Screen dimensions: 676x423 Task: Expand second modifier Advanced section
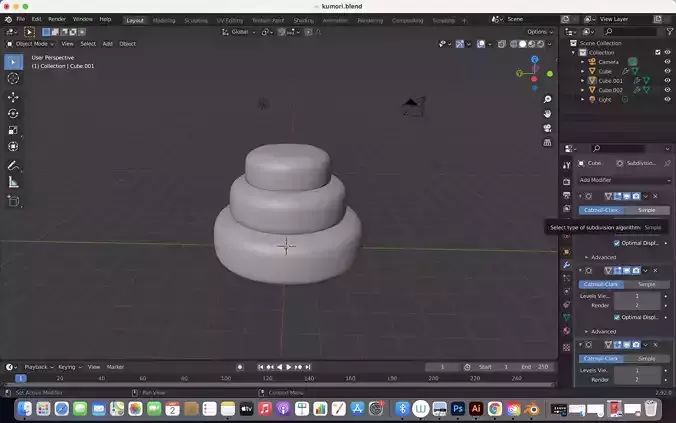tap(601, 332)
